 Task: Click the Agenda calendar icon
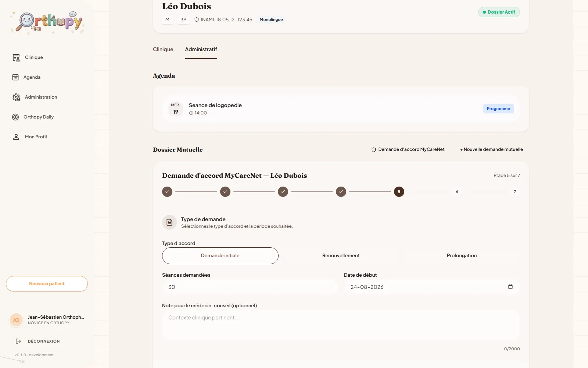[15, 77]
